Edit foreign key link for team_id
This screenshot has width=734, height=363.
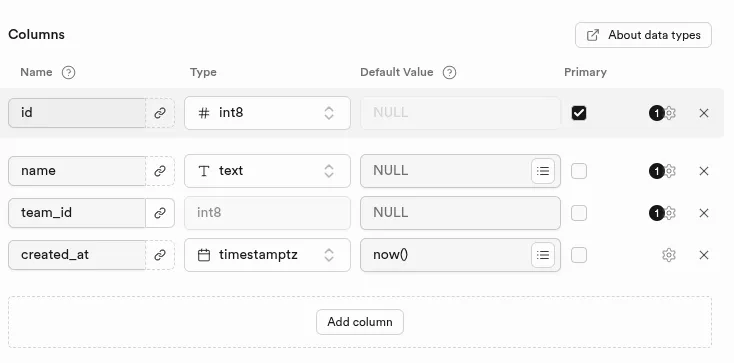[160, 213]
